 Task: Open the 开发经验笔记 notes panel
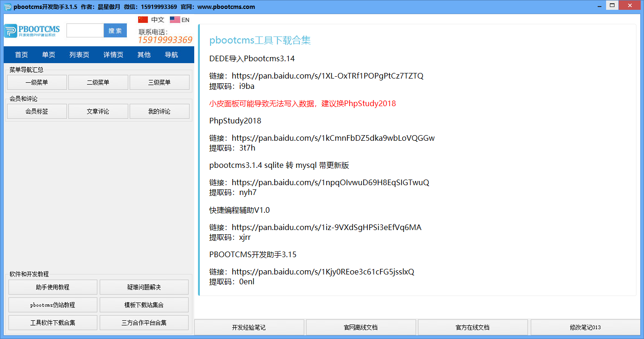(249, 327)
